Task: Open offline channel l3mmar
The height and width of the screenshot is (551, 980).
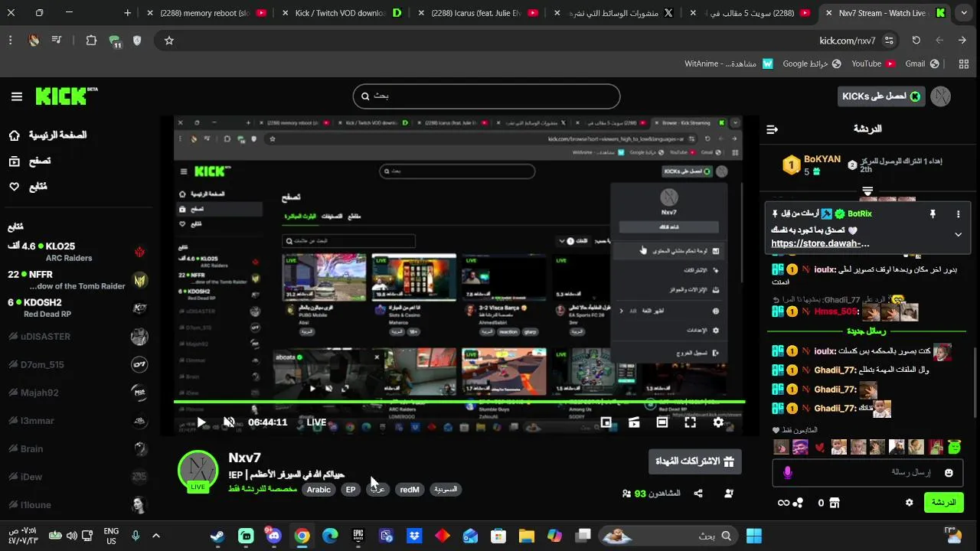Action: point(77,421)
